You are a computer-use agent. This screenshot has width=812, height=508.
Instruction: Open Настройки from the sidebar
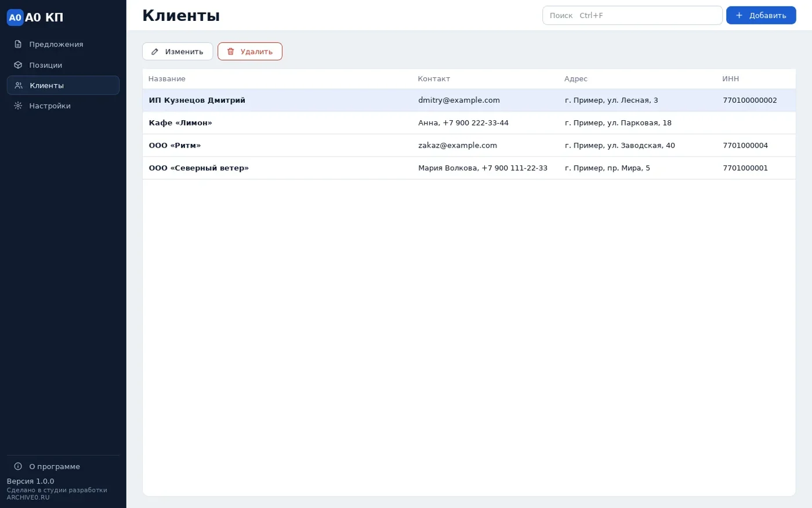click(63, 106)
